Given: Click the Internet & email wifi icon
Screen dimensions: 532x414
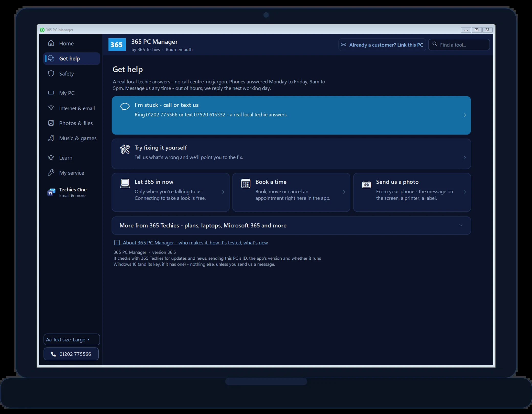Looking at the screenshot, I should 51,108.
